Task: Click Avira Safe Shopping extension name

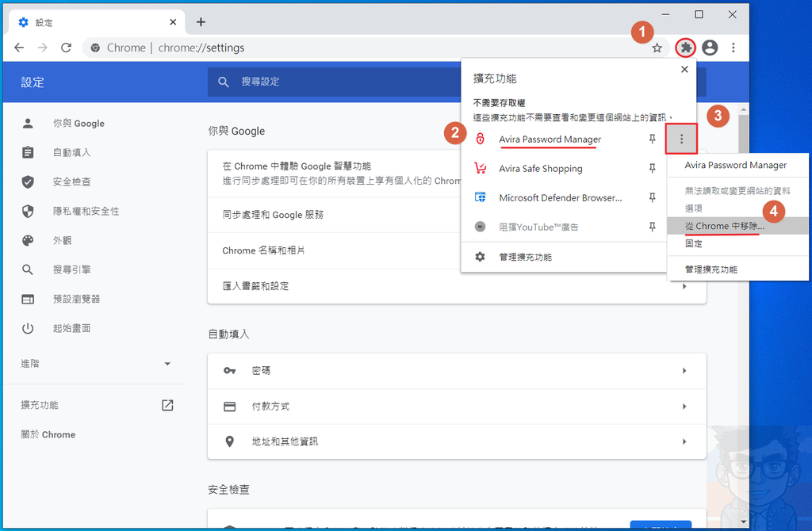Action: (x=541, y=169)
